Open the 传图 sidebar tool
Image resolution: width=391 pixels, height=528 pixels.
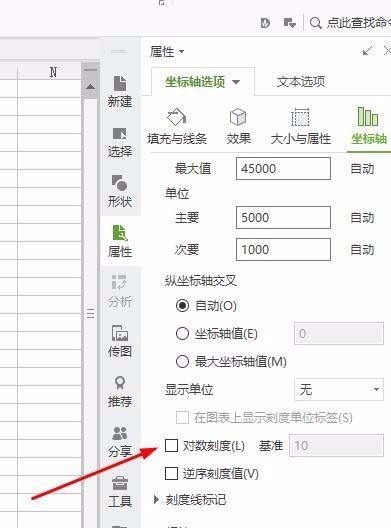pyautogui.click(x=120, y=341)
